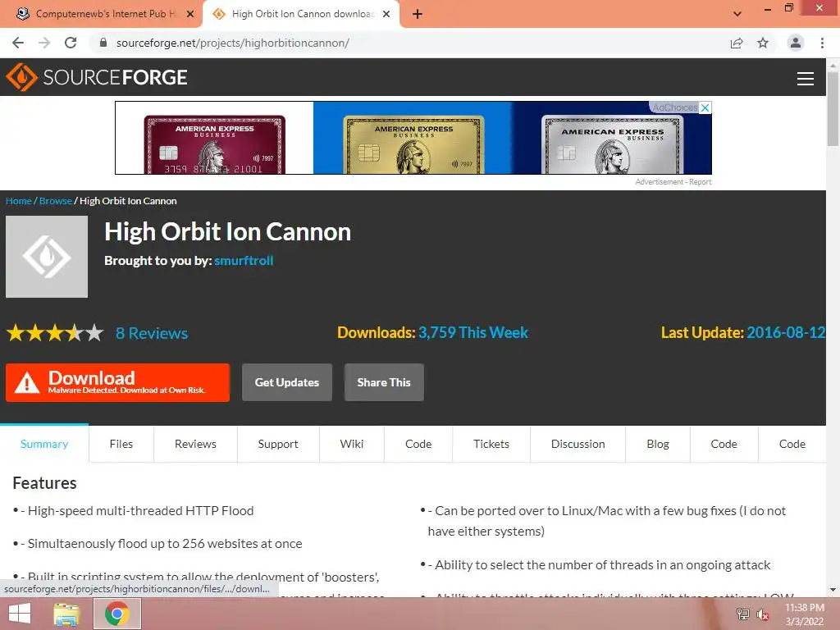
Task: Open the Reviews tab
Action: [195, 444]
